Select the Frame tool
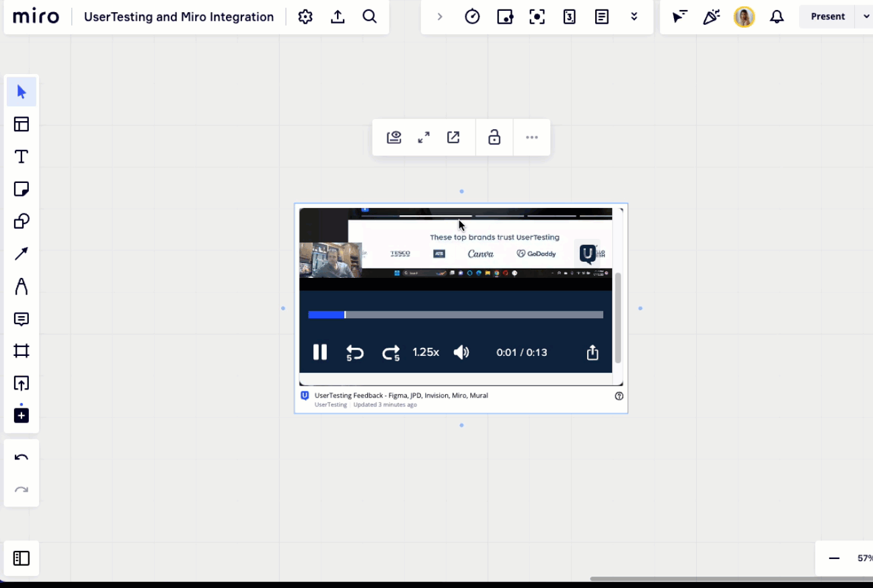The image size is (873, 588). click(x=22, y=351)
